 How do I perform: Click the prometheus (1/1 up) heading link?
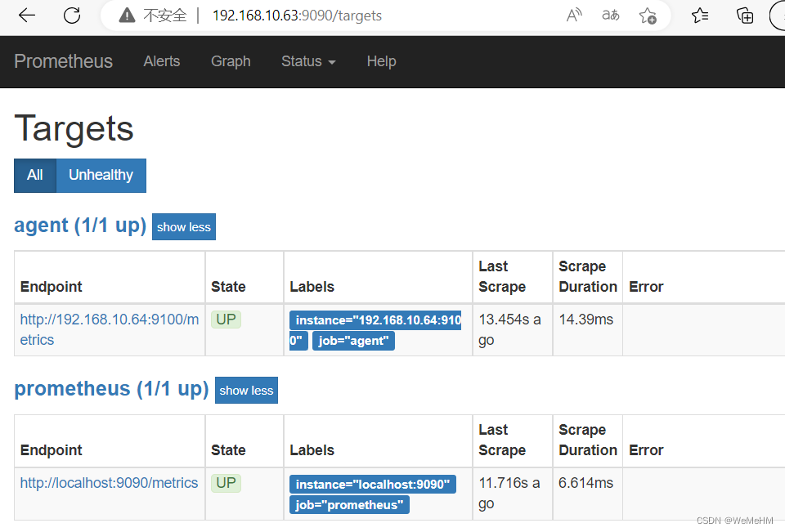point(111,389)
